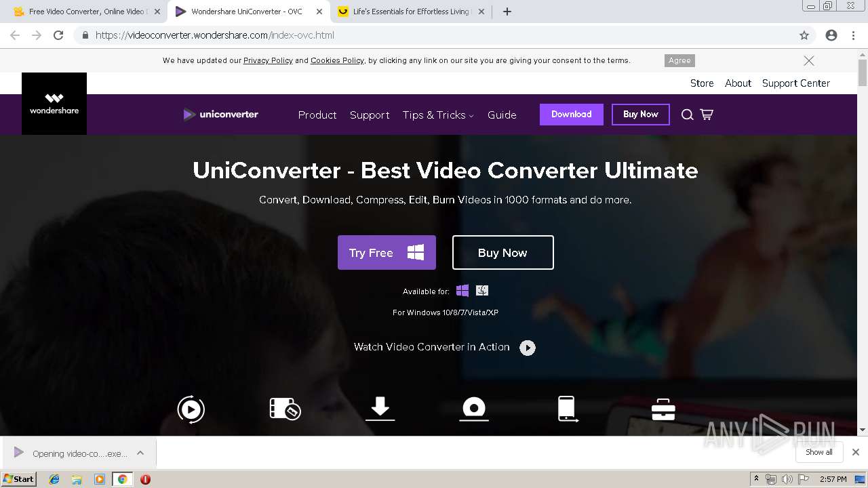Open the volume speaker tray icon
This screenshot has width=868, height=488.
point(787,479)
